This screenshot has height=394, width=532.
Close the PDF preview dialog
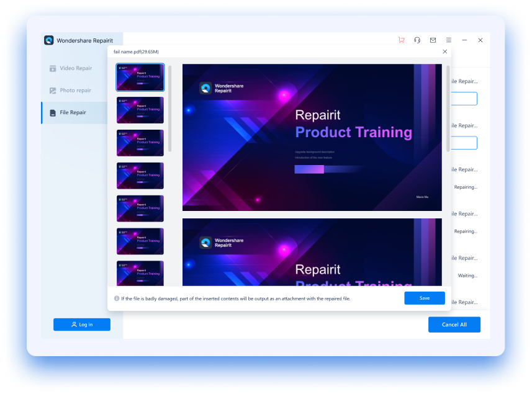pyautogui.click(x=445, y=51)
